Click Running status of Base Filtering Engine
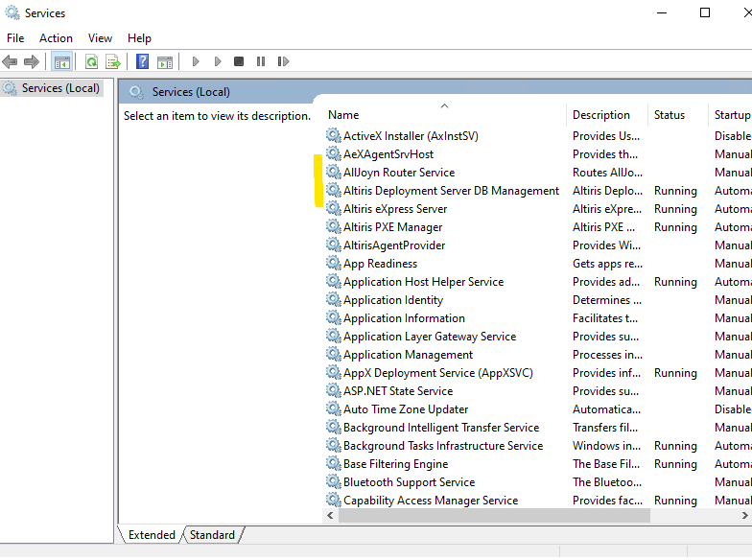Viewport: 752px width, 560px height. click(675, 464)
